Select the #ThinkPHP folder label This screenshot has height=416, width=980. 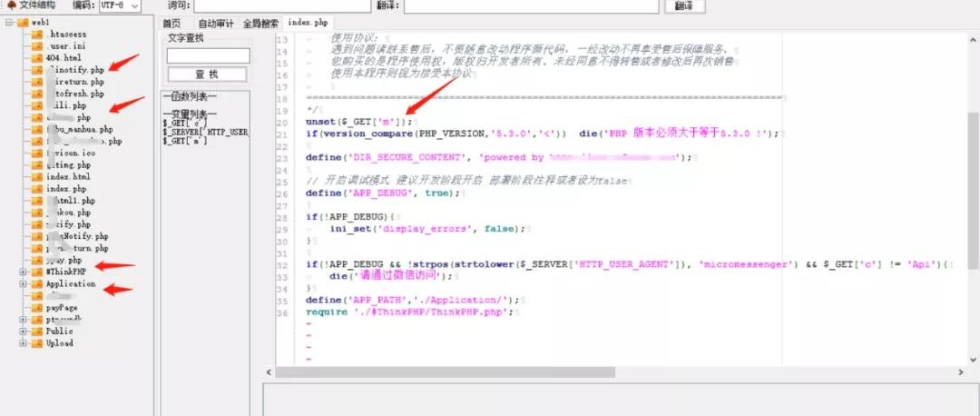coord(65,272)
